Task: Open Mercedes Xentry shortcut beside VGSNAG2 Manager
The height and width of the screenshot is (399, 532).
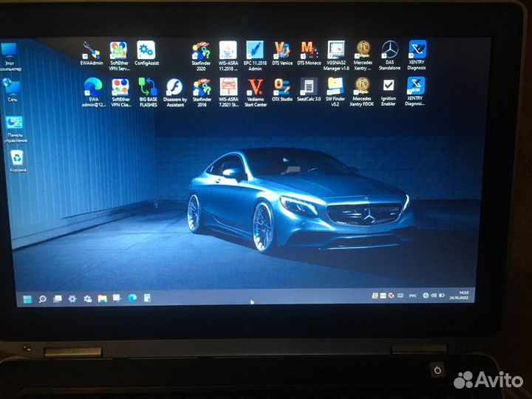Action: pos(363,55)
